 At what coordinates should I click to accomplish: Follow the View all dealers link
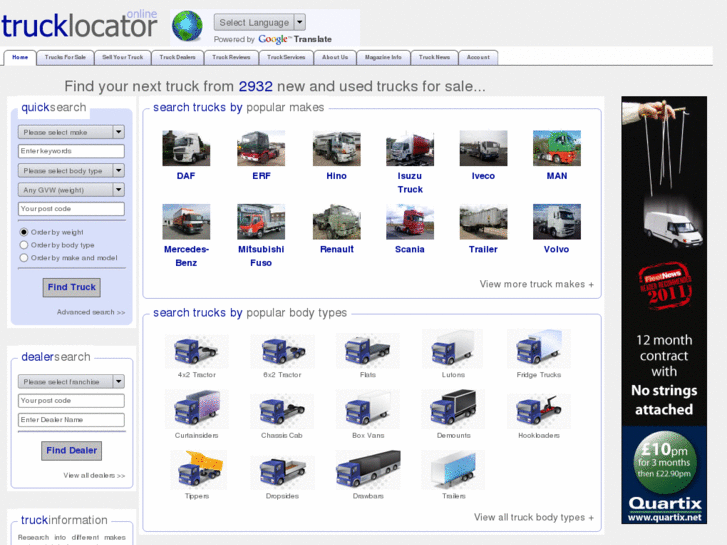tap(94, 475)
